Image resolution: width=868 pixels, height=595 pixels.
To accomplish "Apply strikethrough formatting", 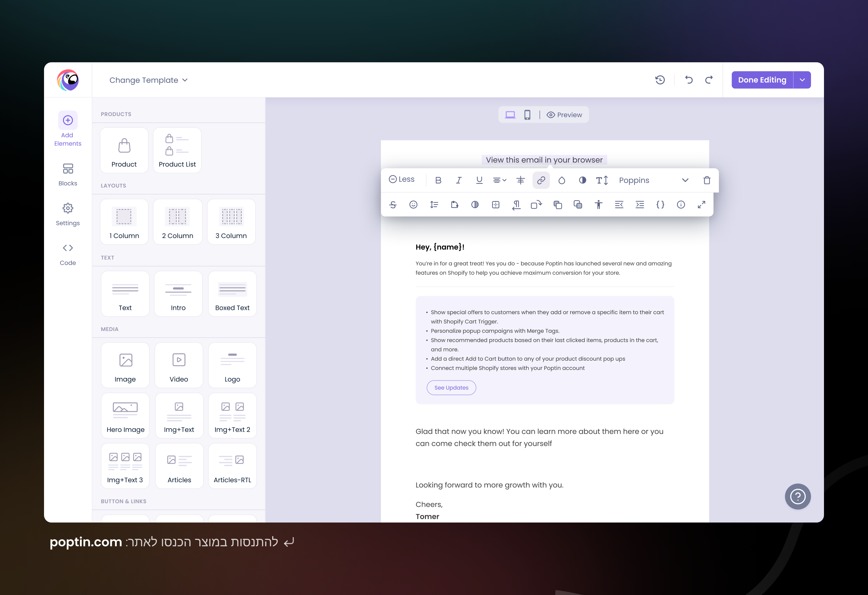I will click(392, 205).
